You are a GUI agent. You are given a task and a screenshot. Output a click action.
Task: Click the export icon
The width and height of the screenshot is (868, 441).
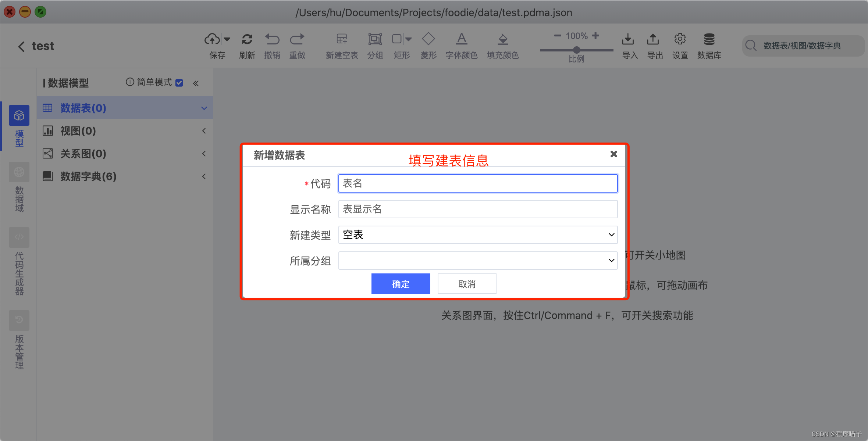[x=653, y=39]
